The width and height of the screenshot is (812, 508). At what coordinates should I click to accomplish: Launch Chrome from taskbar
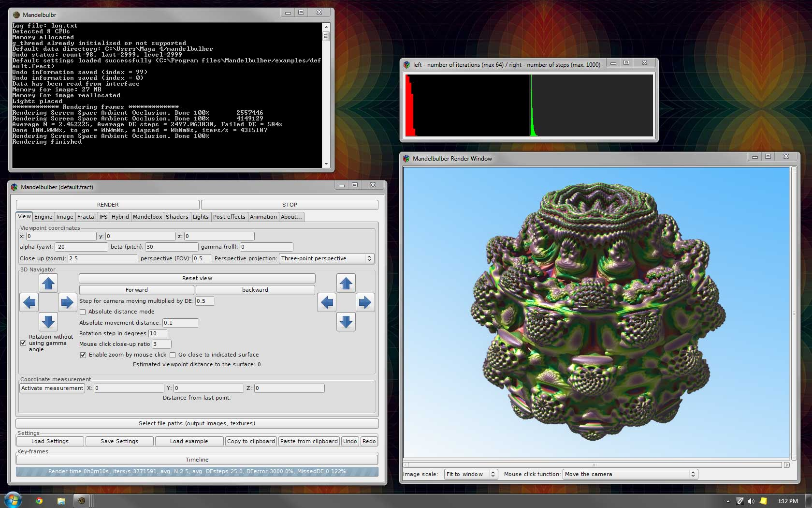[39, 501]
